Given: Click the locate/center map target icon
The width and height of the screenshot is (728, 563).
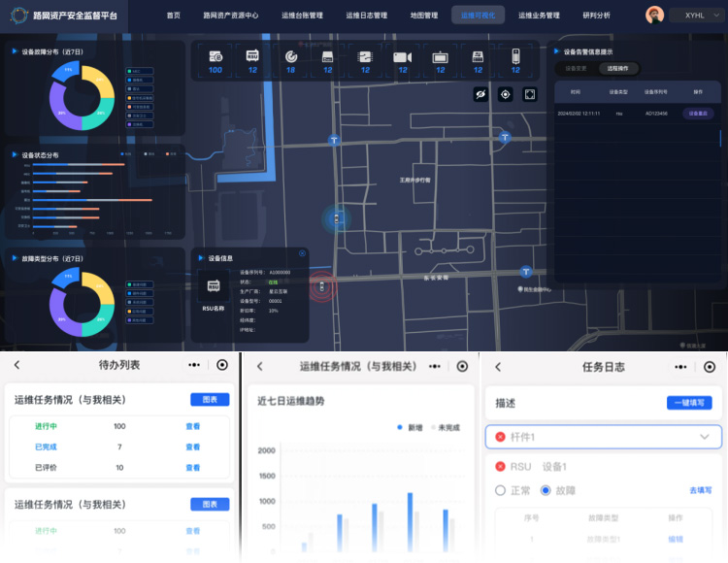Looking at the screenshot, I should click(505, 94).
